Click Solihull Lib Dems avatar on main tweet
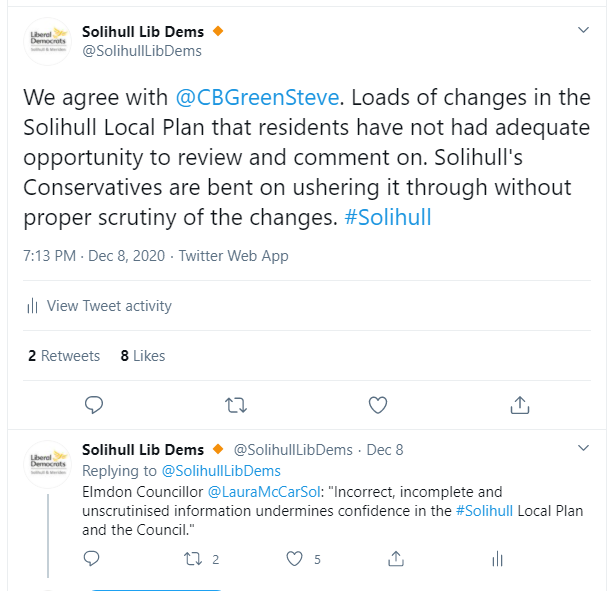Screen dimensions: 610x591 (x=48, y=41)
